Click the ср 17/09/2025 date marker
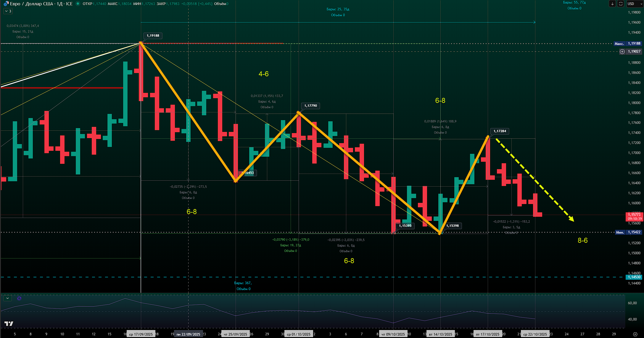 [141, 334]
